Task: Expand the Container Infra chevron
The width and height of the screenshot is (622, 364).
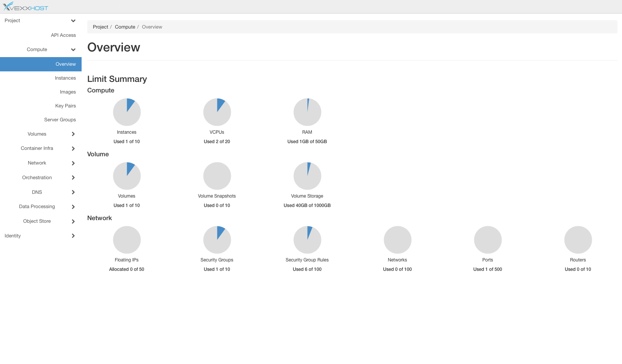Action: (x=73, y=149)
